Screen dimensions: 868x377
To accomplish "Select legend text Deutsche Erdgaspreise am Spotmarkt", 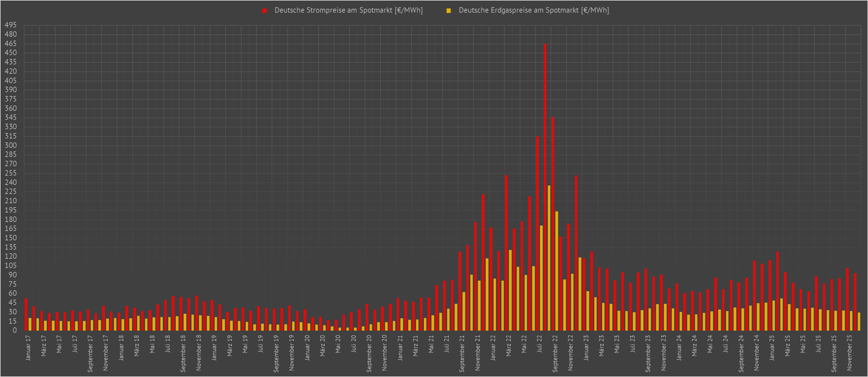I will (x=533, y=10).
